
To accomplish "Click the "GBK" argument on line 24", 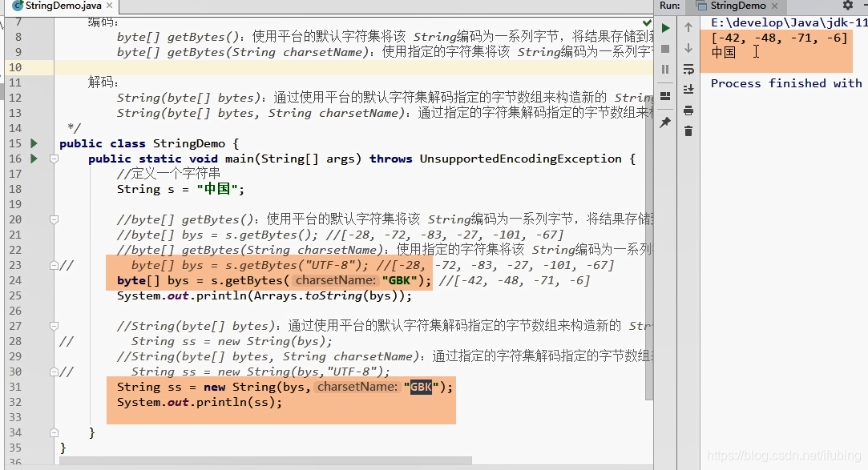I will [399, 280].
